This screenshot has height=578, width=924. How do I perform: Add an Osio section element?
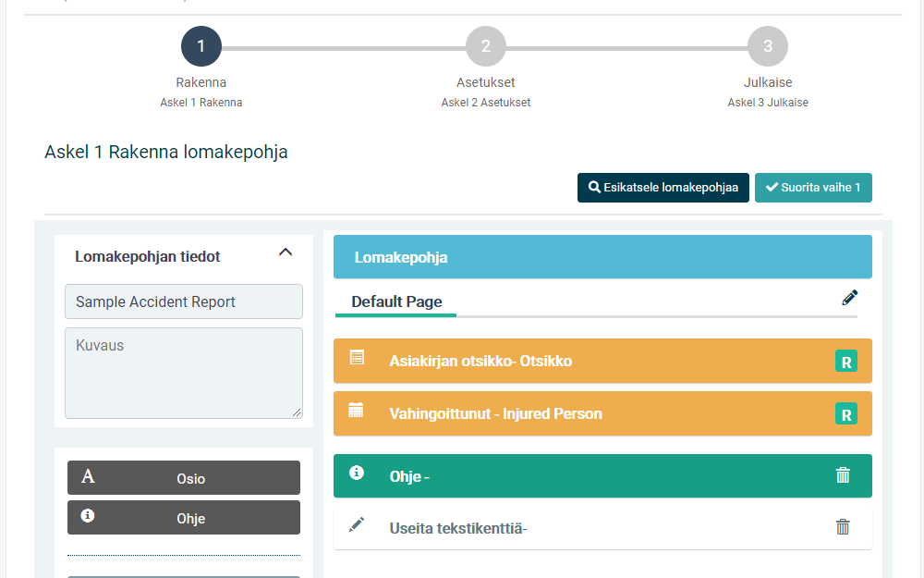point(184,478)
